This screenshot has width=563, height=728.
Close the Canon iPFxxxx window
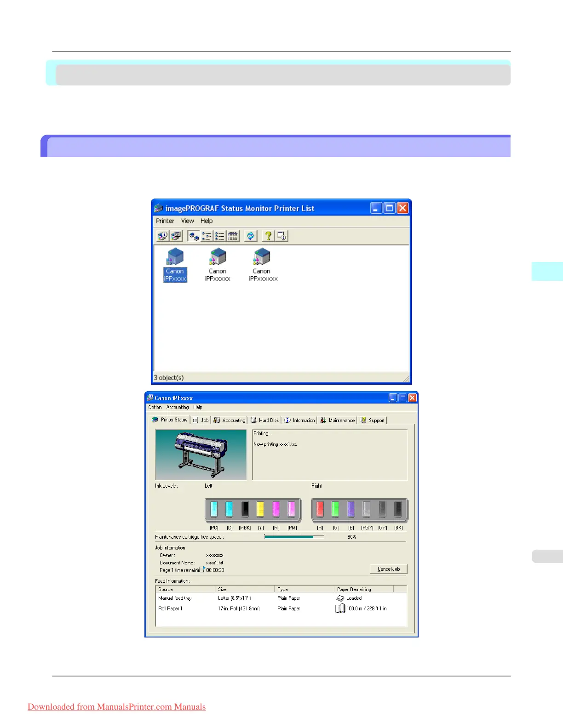point(413,398)
